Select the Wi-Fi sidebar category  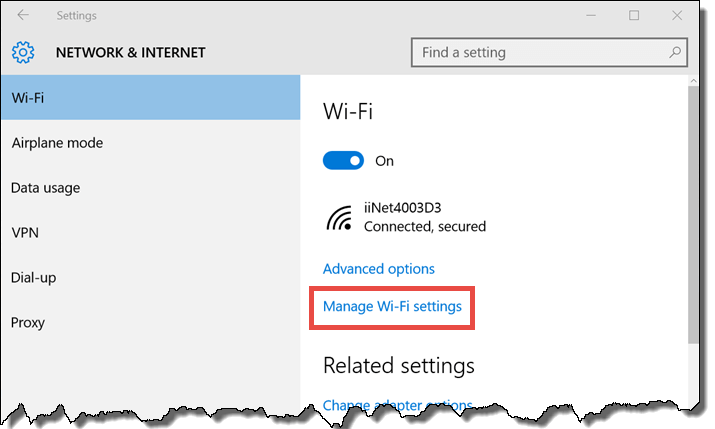(150, 98)
